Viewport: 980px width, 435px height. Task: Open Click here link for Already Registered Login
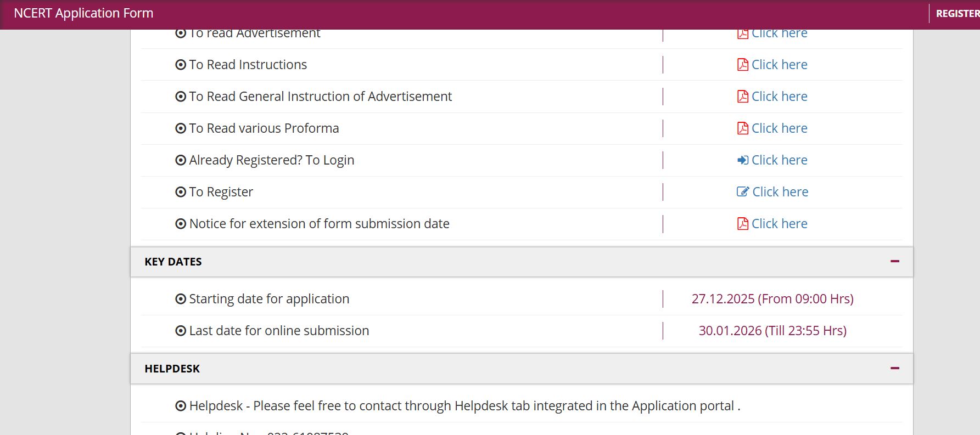coord(779,160)
